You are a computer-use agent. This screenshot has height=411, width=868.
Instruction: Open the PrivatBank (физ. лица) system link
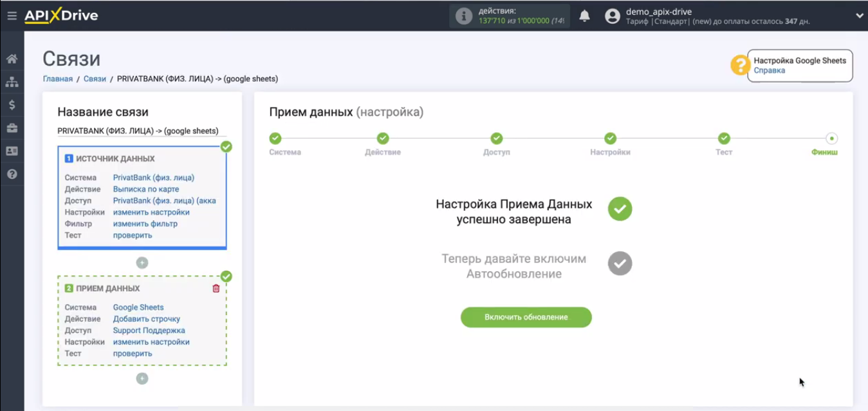(153, 178)
